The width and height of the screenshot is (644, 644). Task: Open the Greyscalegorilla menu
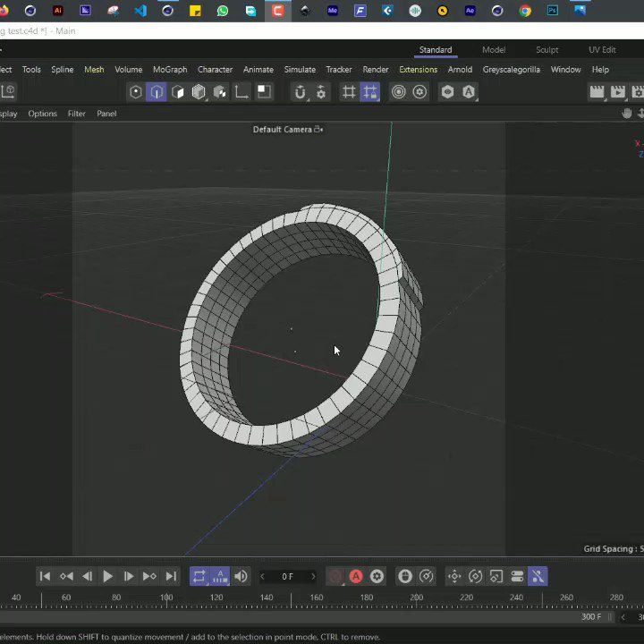tap(512, 70)
